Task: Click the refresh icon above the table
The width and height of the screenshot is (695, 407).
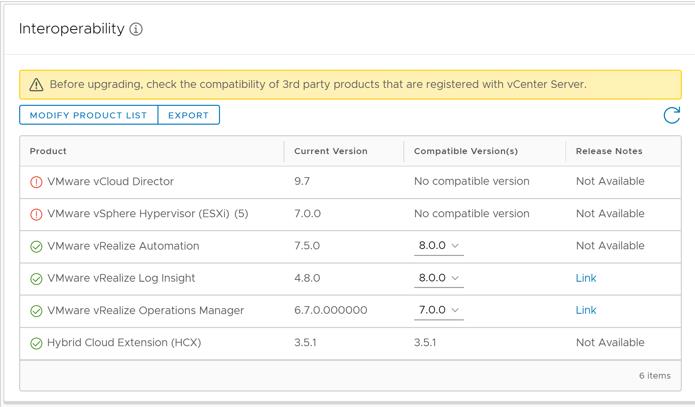Action: (672, 115)
